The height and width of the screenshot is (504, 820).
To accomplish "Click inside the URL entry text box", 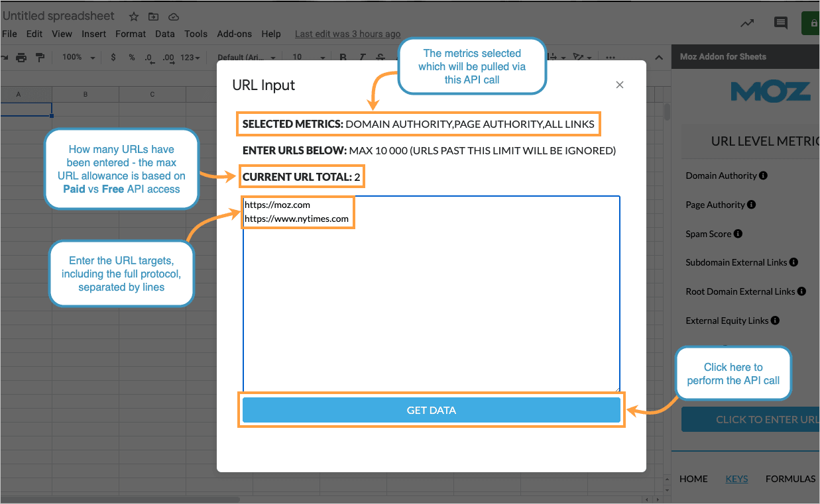I will point(431,298).
